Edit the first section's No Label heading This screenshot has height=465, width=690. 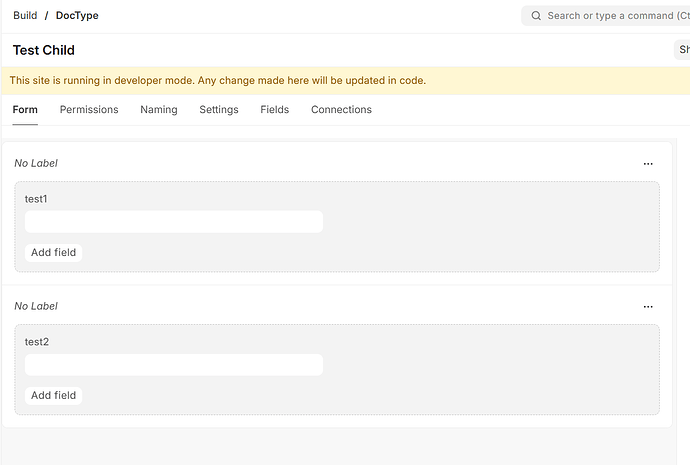tap(37, 163)
